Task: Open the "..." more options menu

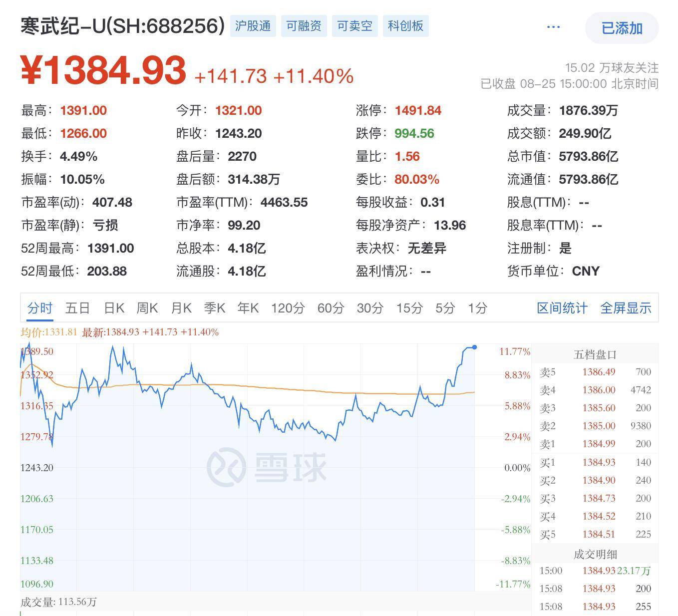Action: coord(553,27)
